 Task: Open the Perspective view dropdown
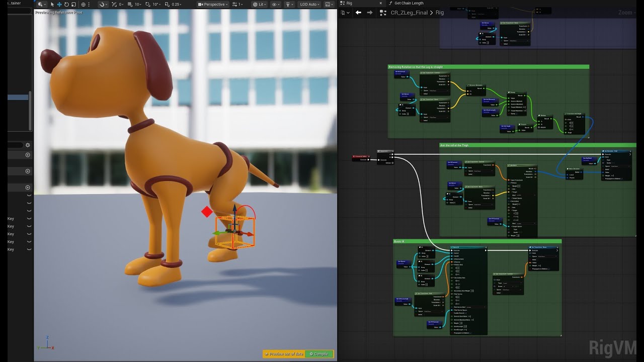[213, 4]
